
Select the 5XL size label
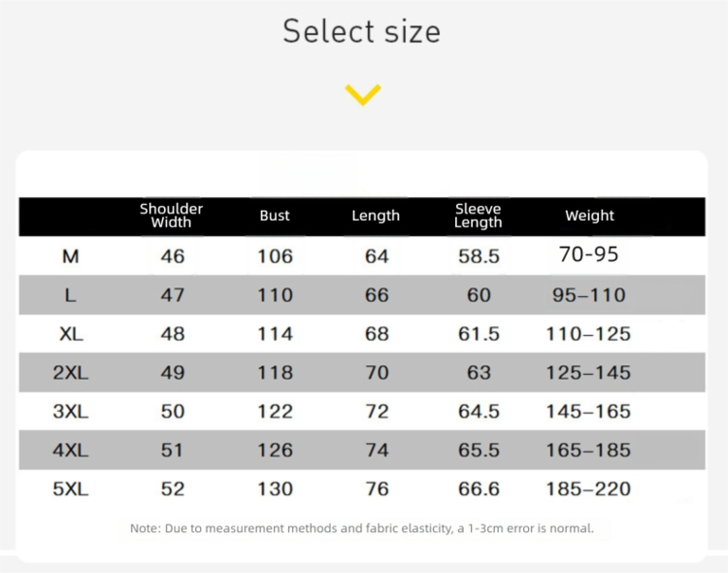pyautogui.click(x=71, y=489)
